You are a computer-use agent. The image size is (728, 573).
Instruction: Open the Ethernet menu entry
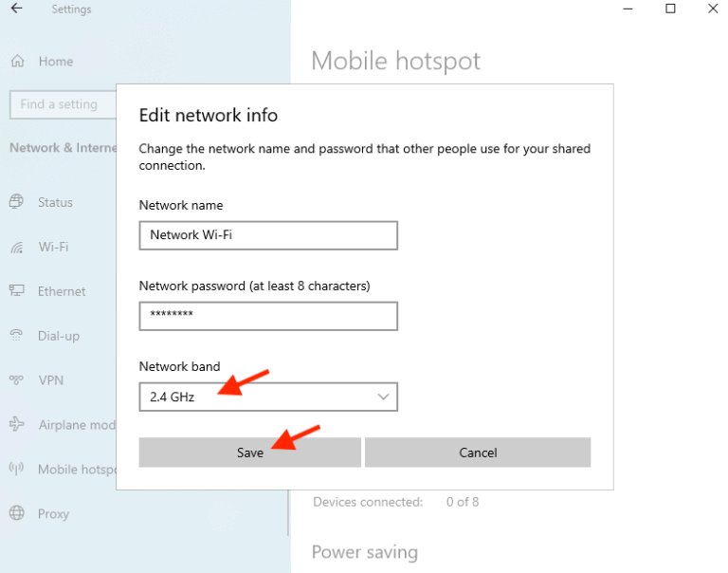(x=62, y=291)
